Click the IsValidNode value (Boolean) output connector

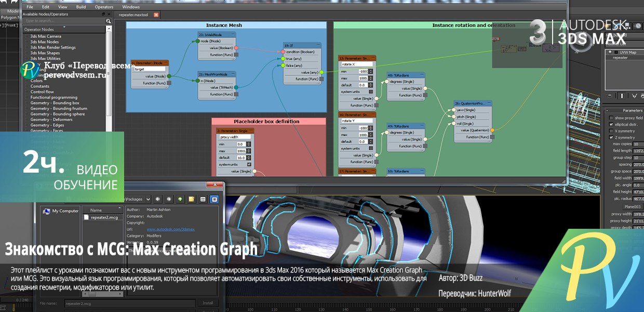[x=236, y=48]
